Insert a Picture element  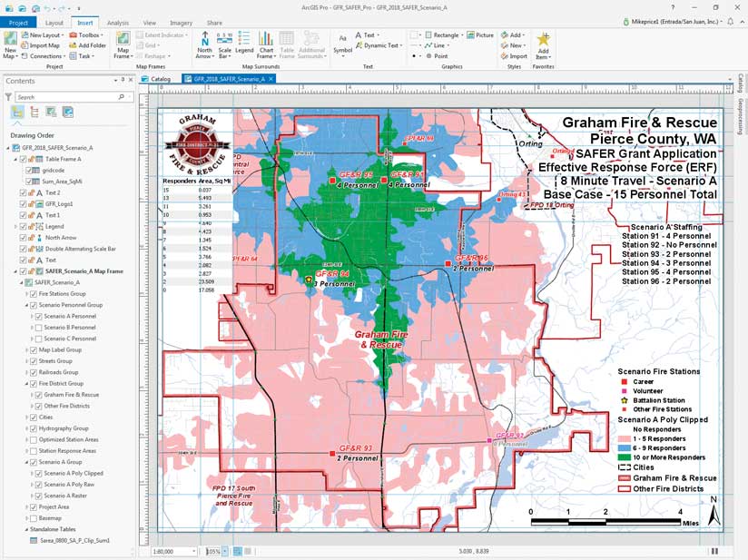(480, 35)
